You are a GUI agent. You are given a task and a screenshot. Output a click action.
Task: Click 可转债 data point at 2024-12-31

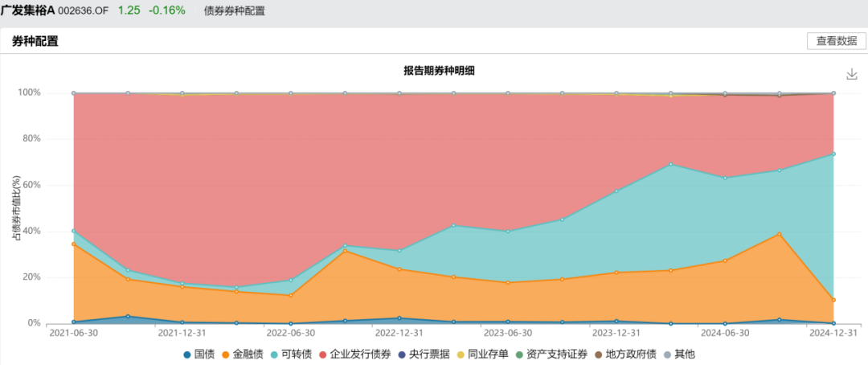point(833,154)
